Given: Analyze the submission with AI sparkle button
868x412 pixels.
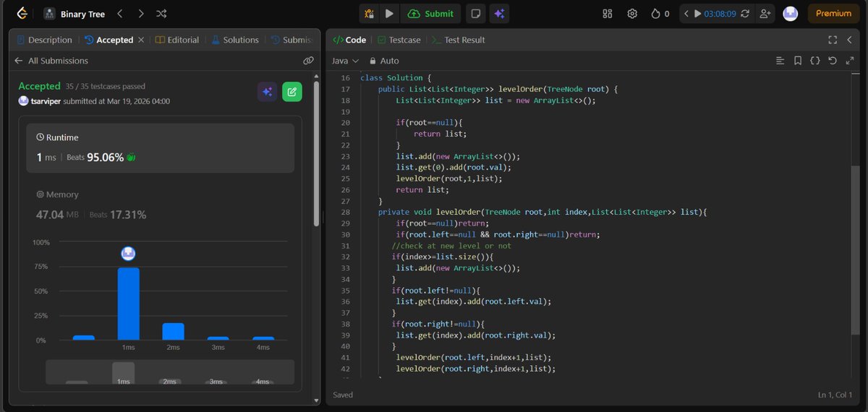Looking at the screenshot, I should click(267, 92).
